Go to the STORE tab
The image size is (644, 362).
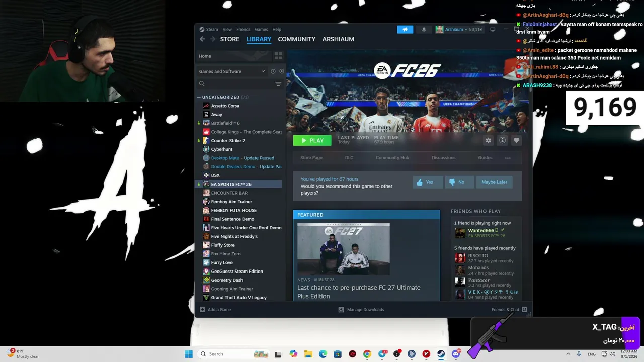click(x=230, y=39)
